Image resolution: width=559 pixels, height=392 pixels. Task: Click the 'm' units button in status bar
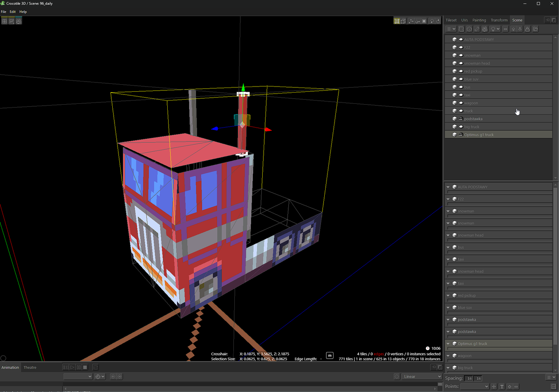click(x=330, y=356)
